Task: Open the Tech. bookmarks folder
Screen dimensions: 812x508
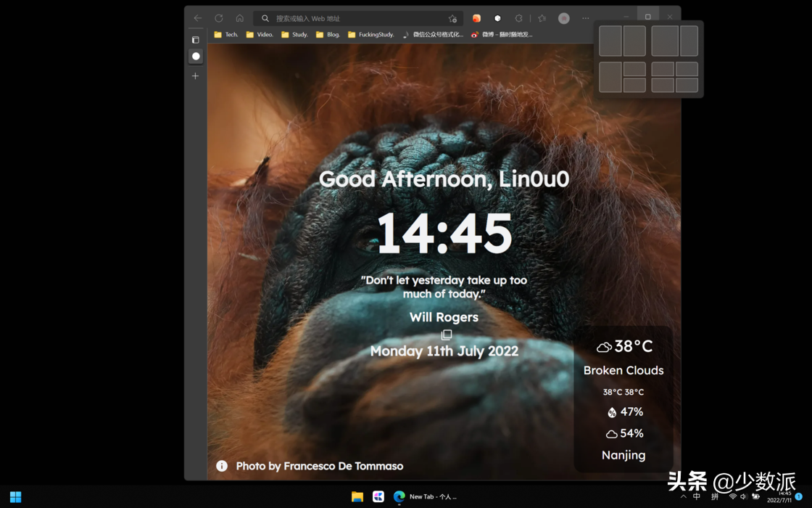Action: tap(225, 34)
